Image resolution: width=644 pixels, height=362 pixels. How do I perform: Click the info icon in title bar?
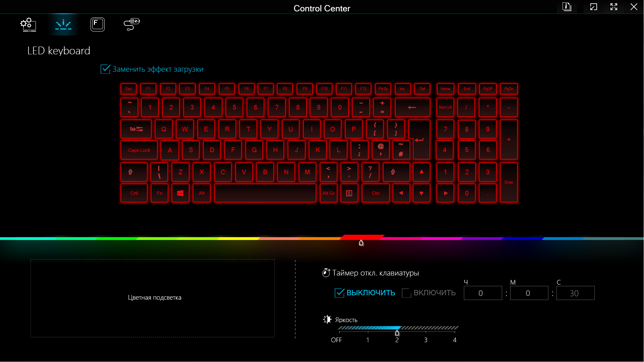coord(567,7)
